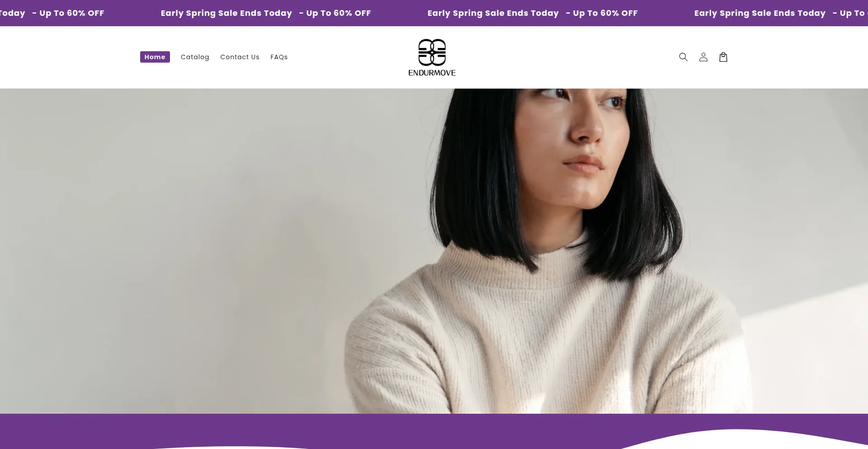Image resolution: width=868 pixels, height=449 pixels.
Task: Click the partially cut-off 'Today' banner text
Action: [12, 13]
